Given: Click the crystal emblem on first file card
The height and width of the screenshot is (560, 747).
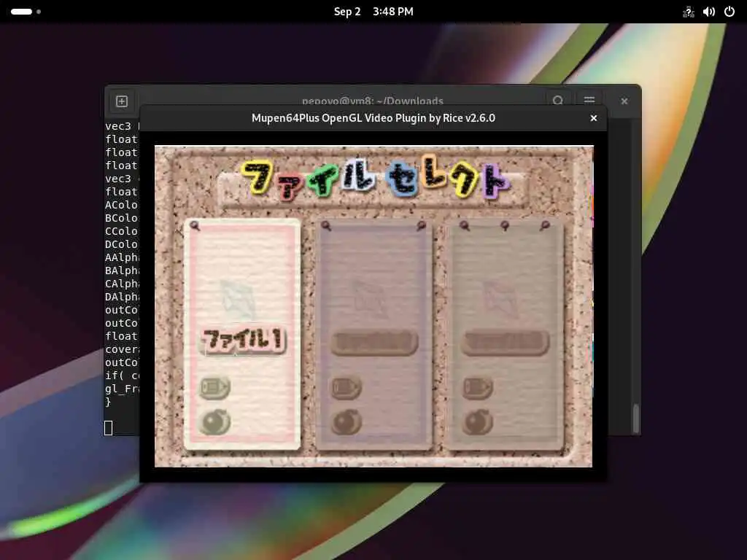Looking at the screenshot, I should (x=238, y=300).
